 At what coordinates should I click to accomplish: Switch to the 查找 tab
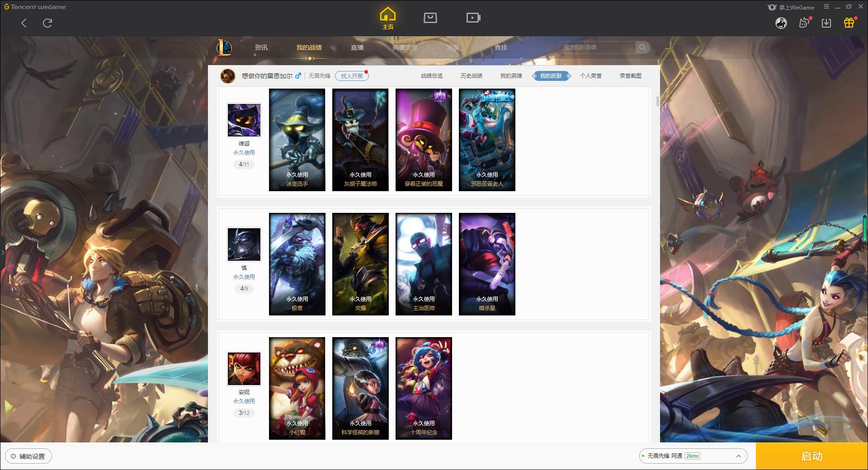coord(501,47)
